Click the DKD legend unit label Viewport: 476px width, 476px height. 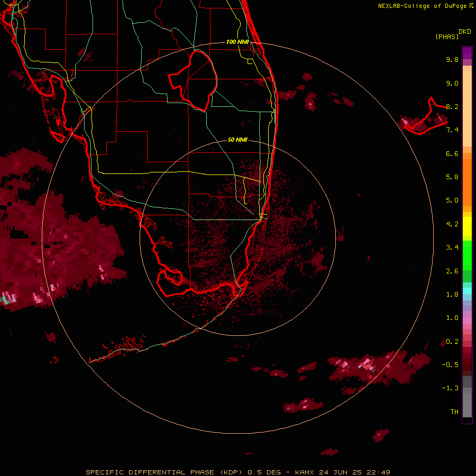(465, 32)
